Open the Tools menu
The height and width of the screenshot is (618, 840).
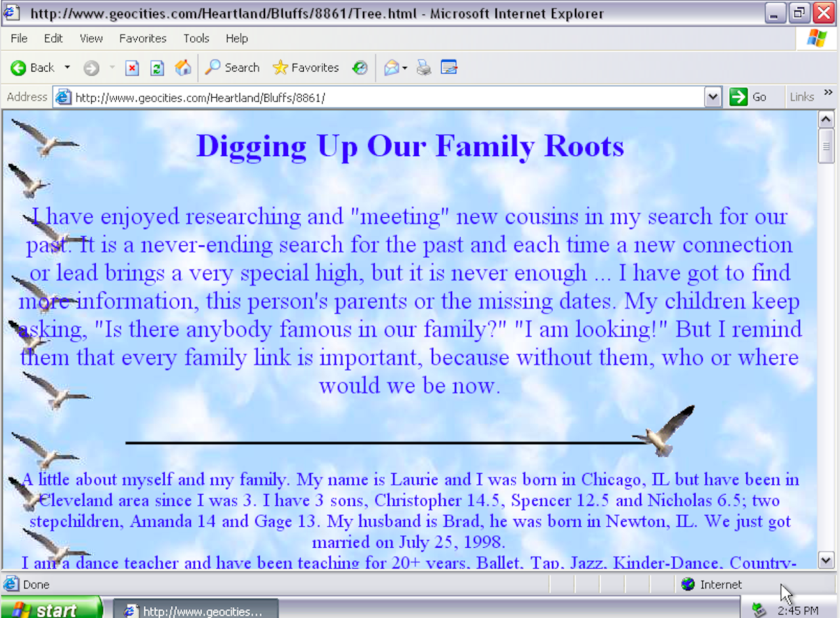click(x=196, y=39)
